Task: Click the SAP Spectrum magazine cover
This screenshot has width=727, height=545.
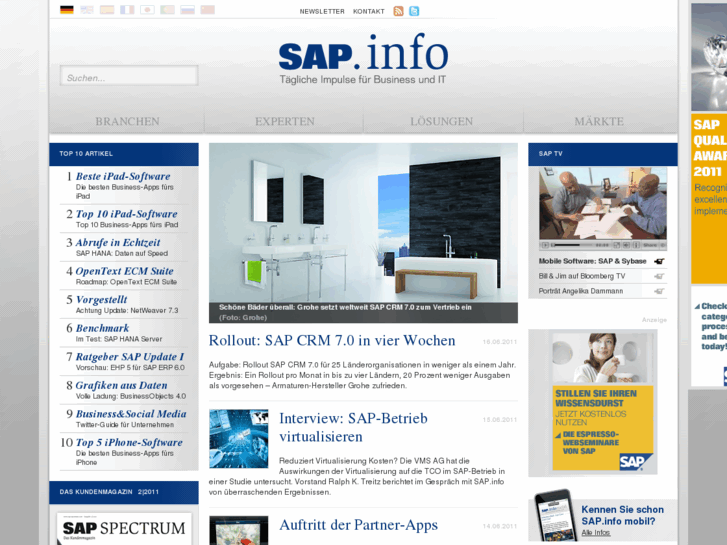Action: coord(124,529)
